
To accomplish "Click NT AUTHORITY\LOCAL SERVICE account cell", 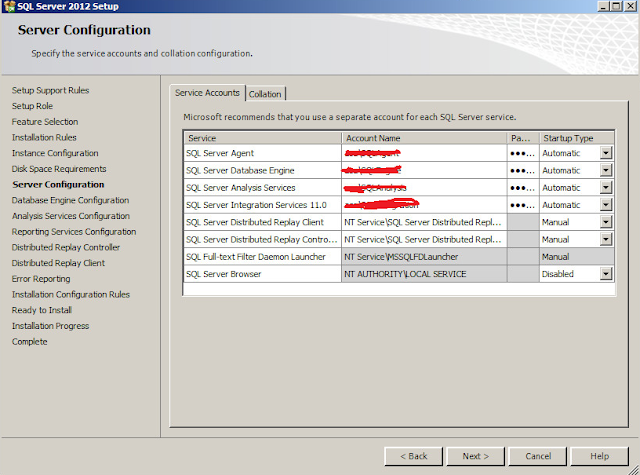I will [424, 274].
